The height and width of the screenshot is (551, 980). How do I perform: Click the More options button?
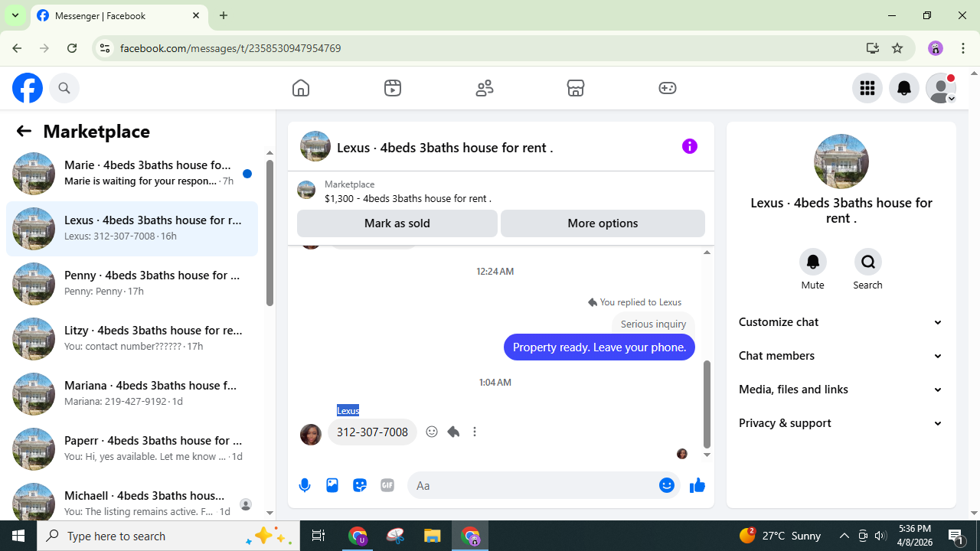pos(603,223)
